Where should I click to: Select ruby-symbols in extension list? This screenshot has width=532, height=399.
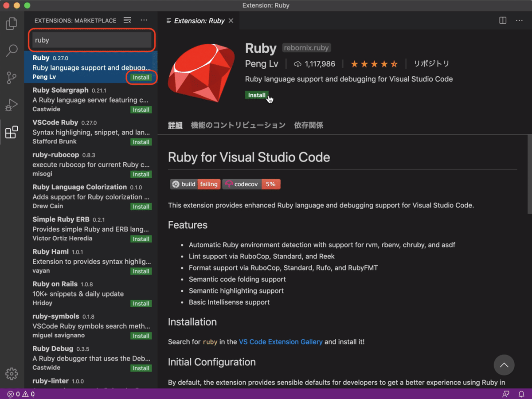pos(91,326)
